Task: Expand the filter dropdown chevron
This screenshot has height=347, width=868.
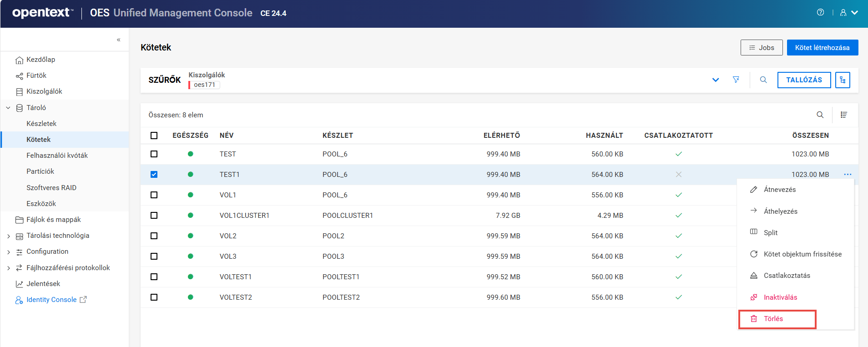Action: tap(715, 80)
